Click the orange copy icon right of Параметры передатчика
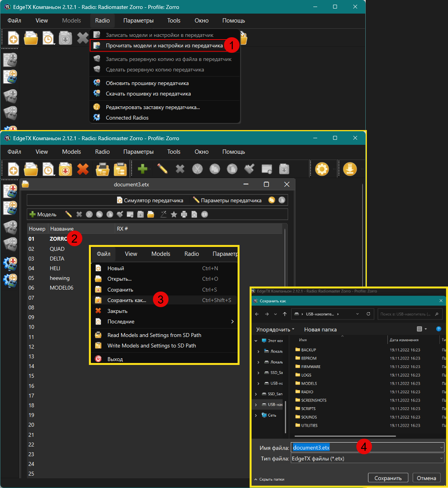Screen dimensions: 448x488 (272, 200)
